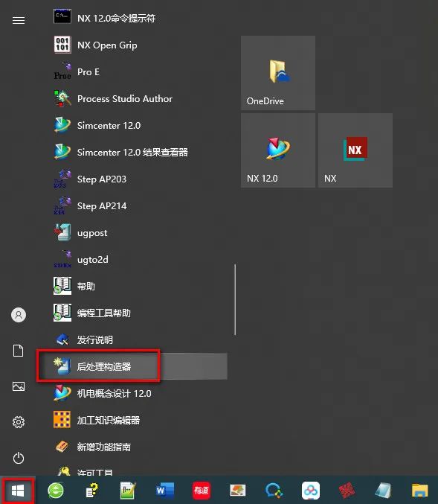Image resolution: width=438 pixels, height=504 pixels.
Task: Open the green browser taskbar icon
Action: [x=56, y=491]
